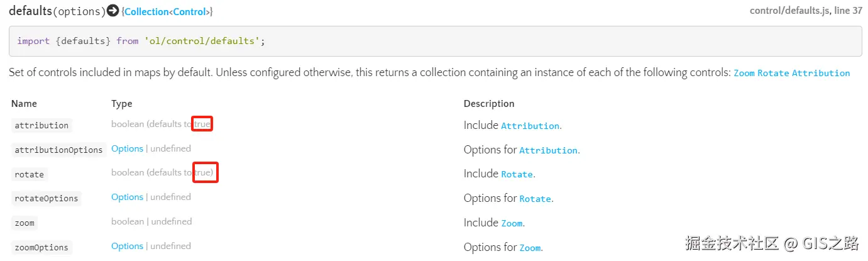Click the arrow icon after defaults(options)

pos(113,11)
